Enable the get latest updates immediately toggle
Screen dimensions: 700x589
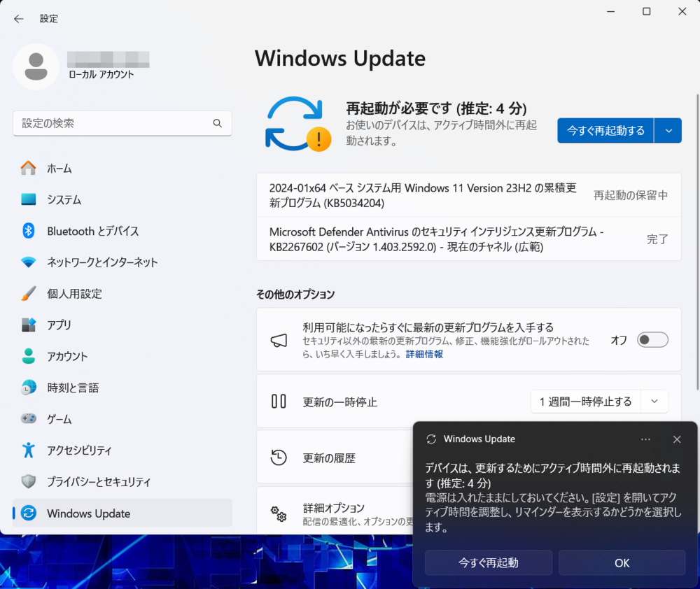point(652,339)
